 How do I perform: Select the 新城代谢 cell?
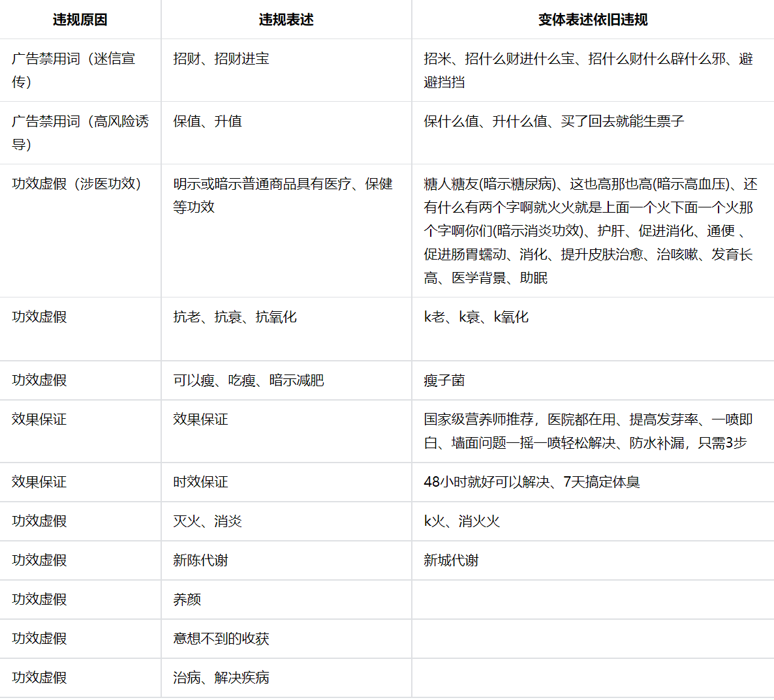pyautogui.click(x=593, y=560)
